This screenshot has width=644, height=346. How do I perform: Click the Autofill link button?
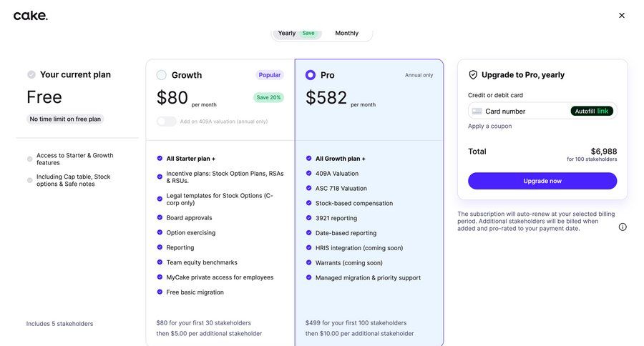[592, 112]
